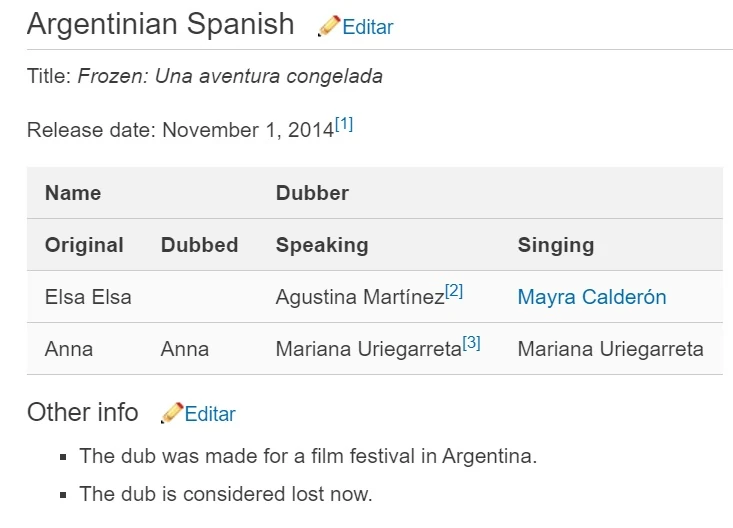733x528 pixels.
Task: Follow reference [2] next to Agustina Martínez
Action: click(454, 291)
